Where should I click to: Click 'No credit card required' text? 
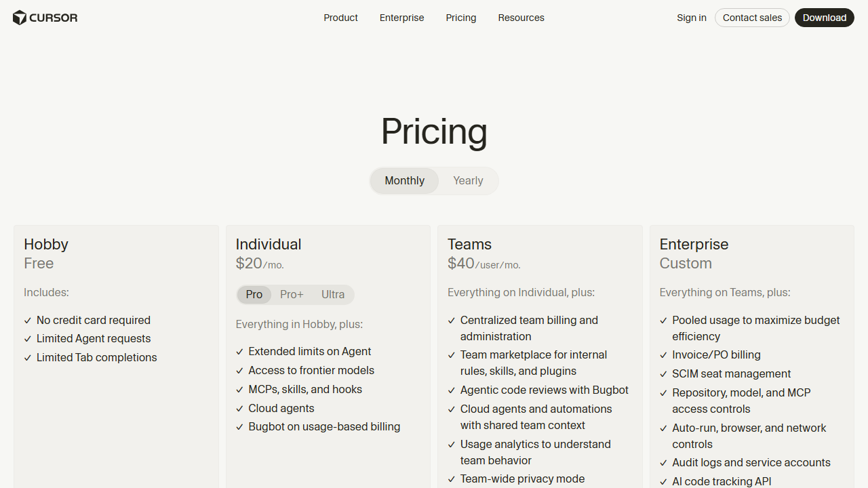pos(94,320)
